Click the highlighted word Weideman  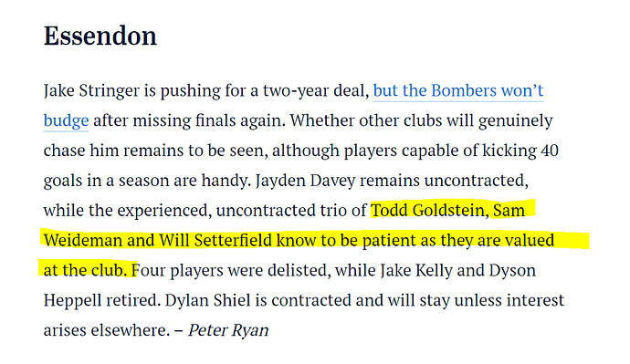tap(83, 241)
